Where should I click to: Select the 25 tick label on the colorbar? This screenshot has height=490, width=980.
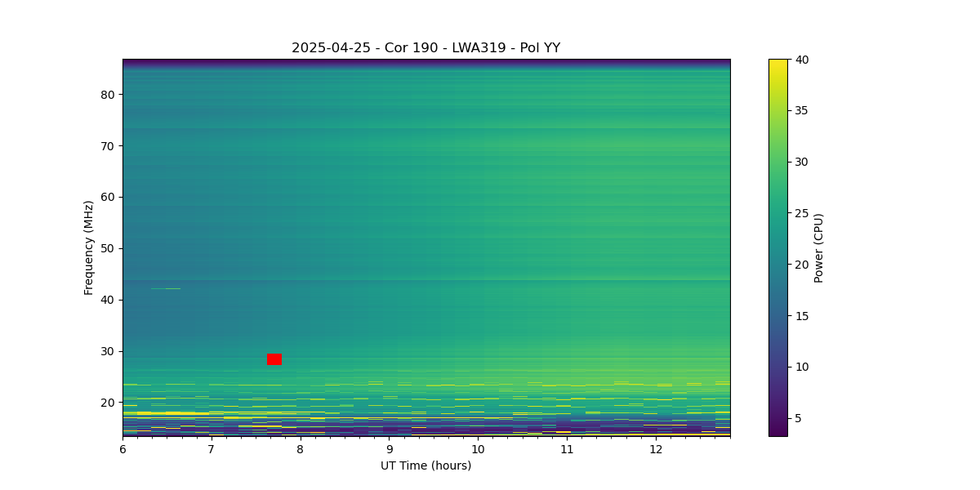801,213
